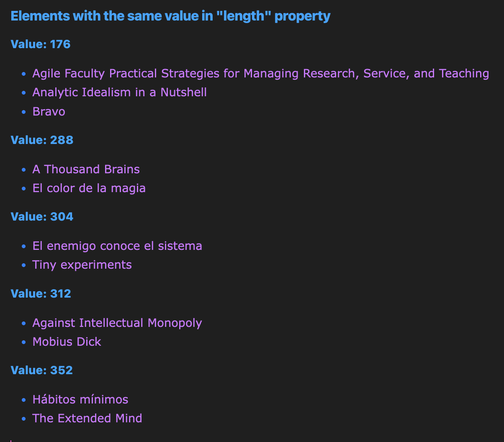
Task: Open Against Intellectual Monopoly link
Action: point(117,323)
